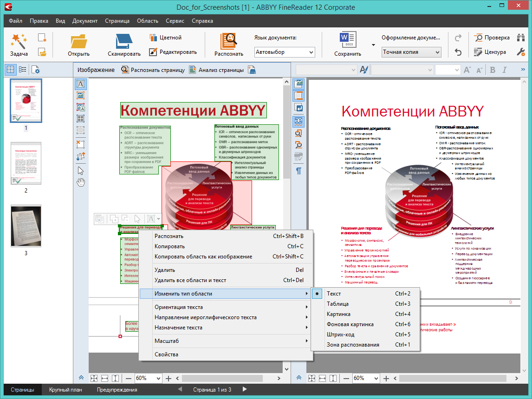Toggle bold formatting button

click(492, 70)
